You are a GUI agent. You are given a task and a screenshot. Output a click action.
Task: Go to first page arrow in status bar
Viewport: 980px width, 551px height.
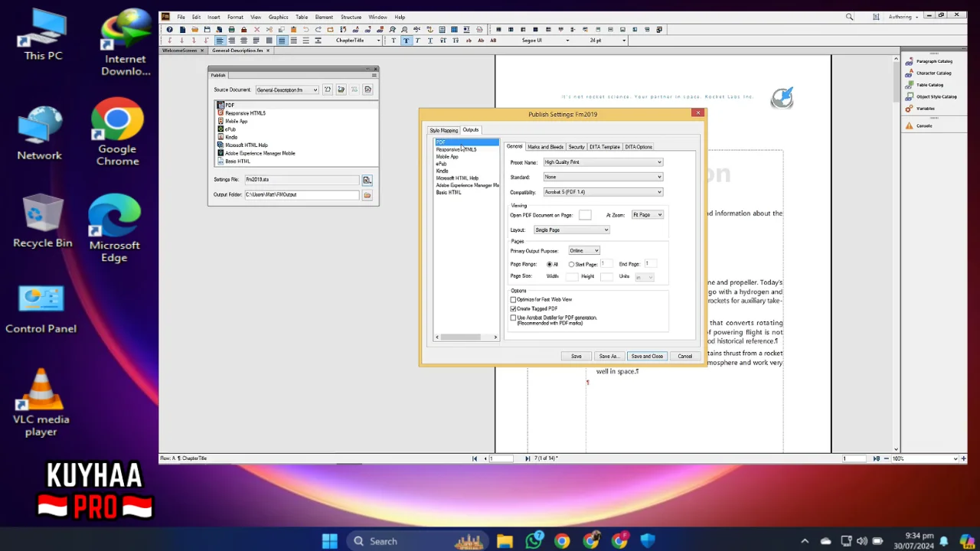coord(475,458)
